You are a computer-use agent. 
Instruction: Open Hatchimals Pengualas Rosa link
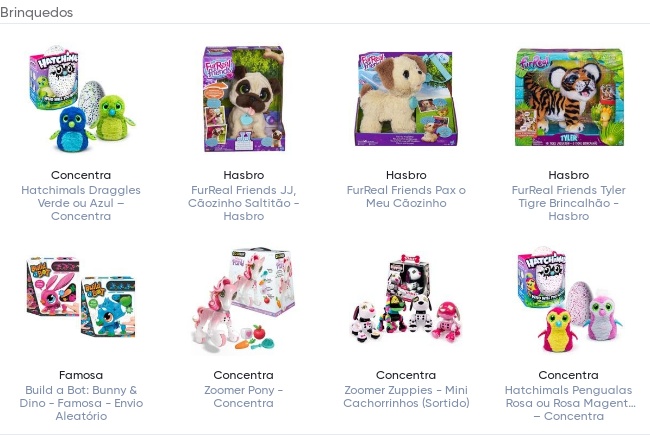(569, 403)
